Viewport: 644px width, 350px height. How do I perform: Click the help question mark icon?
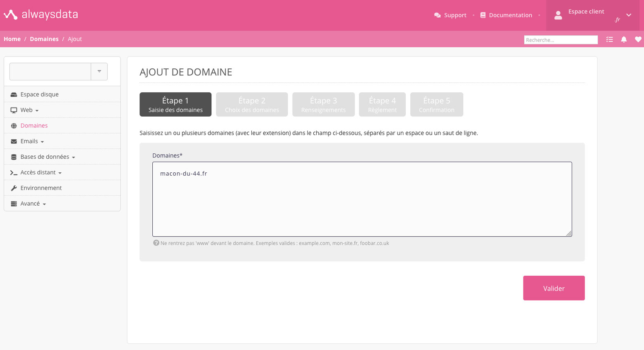click(156, 243)
